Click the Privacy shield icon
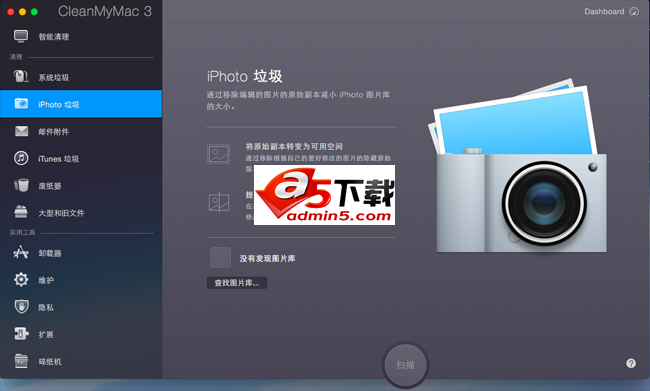650x391 pixels. click(21, 306)
